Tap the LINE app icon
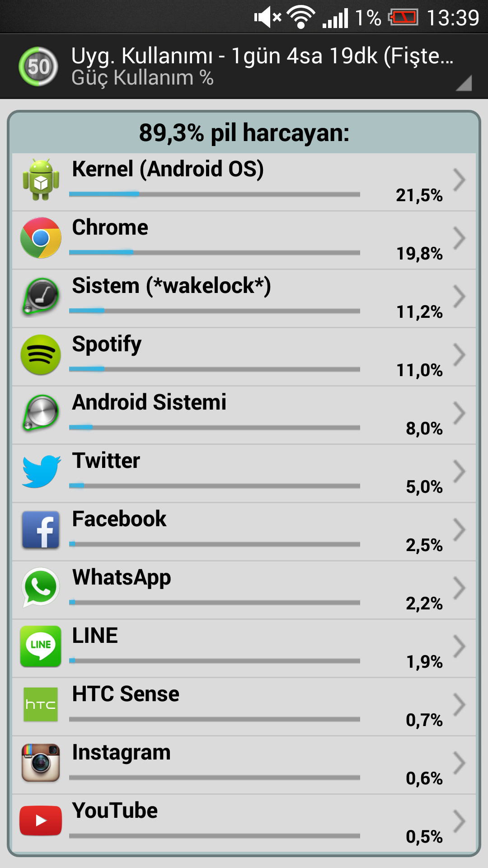 pos(41,646)
